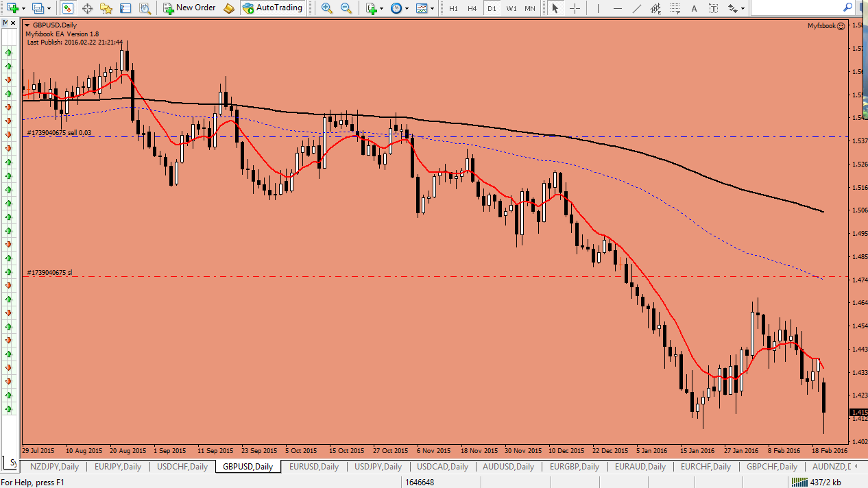Switch to the EURJPY,Daily chart tab
This screenshot has width=868, height=488.
click(x=118, y=467)
